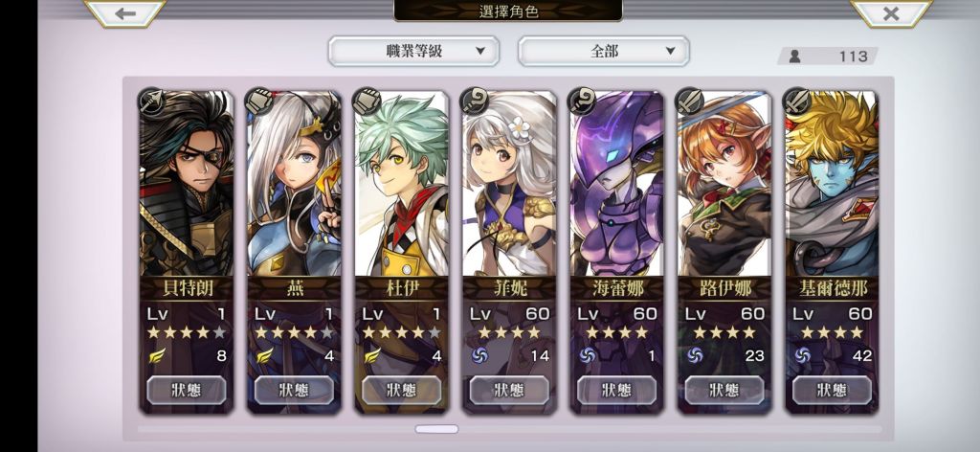Image resolution: width=980 pixels, height=452 pixels.
Task: Click the character count person icon
Action: (x=794, y=56)
